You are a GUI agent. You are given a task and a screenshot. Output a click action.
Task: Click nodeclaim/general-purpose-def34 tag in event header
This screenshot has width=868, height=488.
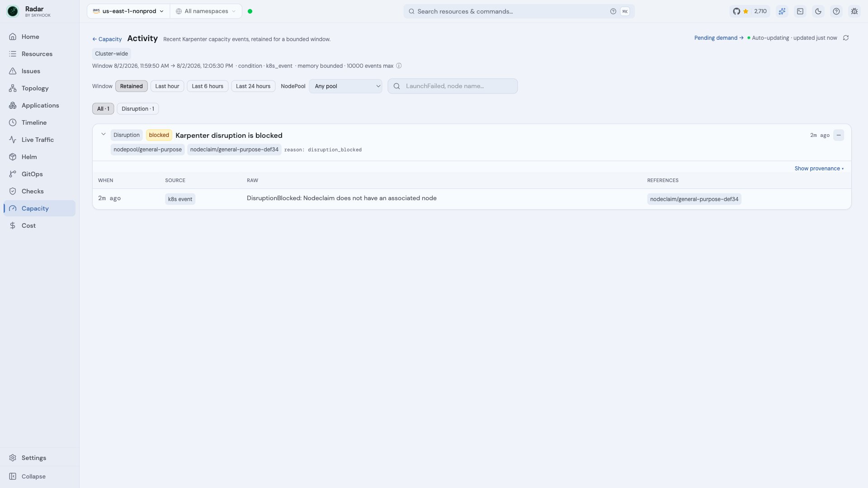pos(234,150)
